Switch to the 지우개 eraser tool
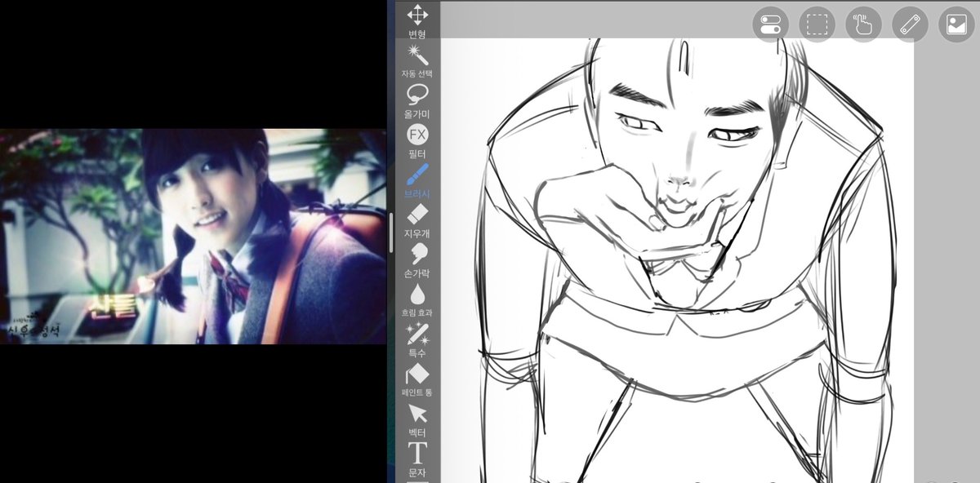Screen dimensions: 980x483 click(417, 221)
